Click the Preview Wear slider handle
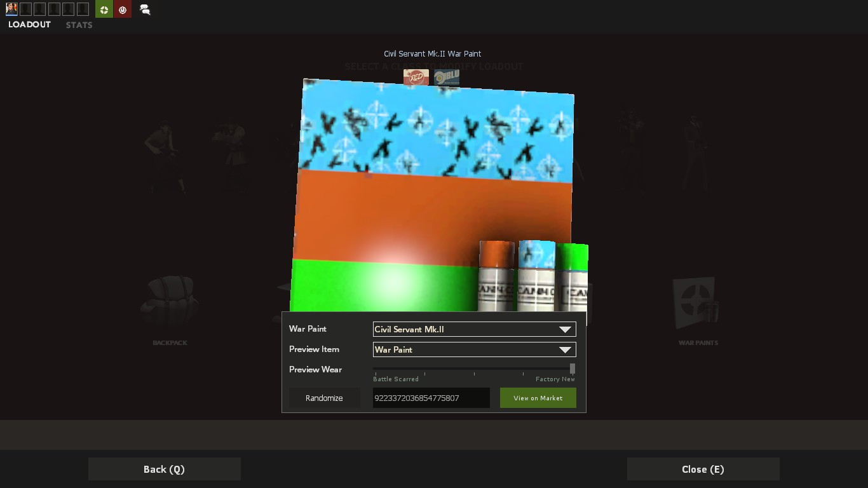This screenshot has width=868, height=488. point(573,369)
